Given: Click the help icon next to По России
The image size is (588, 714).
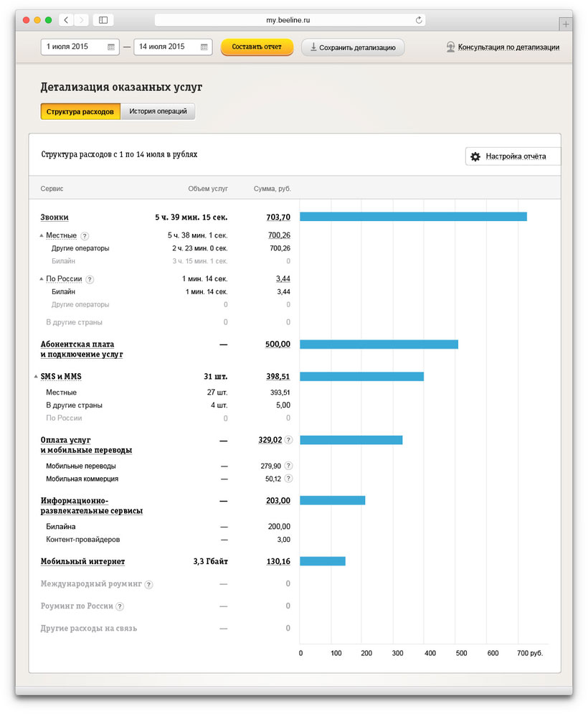Looking at the screenshot, I should coord(90,279).
